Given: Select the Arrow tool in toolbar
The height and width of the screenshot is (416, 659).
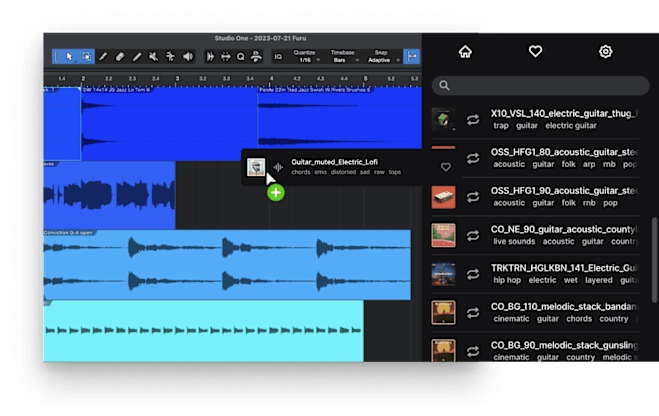Looking at the screenshot, I should pyautogui.click(x=69, y=57).
